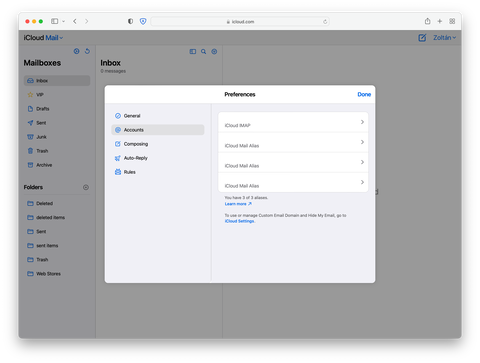Click the privacy shield icon
480x363 pixels.
143,21
